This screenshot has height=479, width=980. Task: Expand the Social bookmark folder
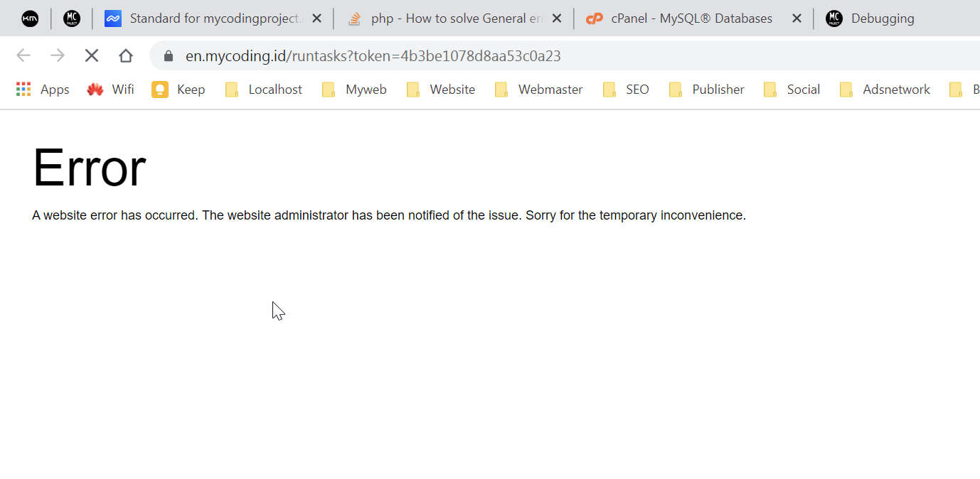(x=792, y=90)
